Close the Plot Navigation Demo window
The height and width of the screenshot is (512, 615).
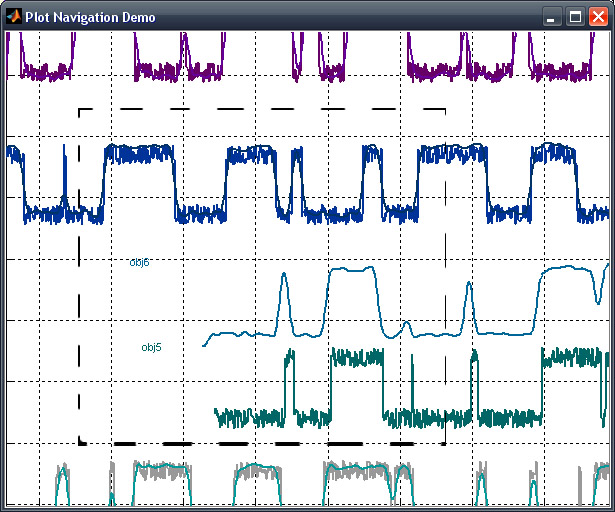point(598,17)
